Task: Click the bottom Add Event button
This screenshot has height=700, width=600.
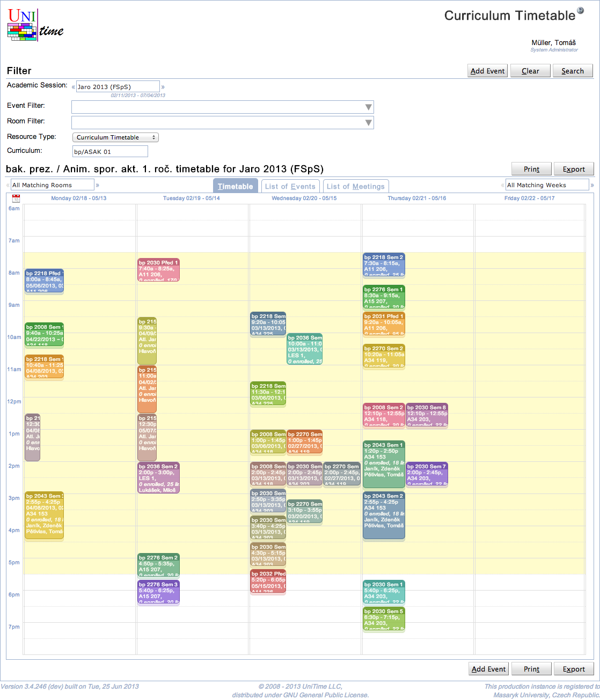Action: pos(488,669)
